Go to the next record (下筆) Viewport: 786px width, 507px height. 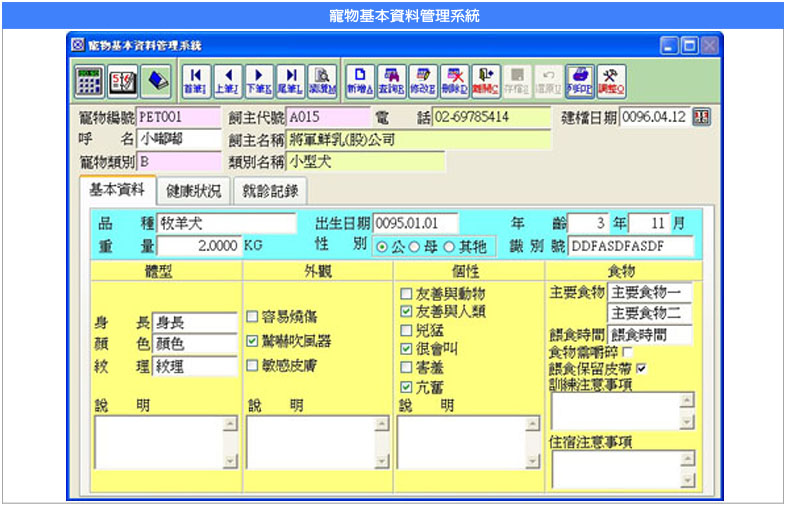pos(259,79)
